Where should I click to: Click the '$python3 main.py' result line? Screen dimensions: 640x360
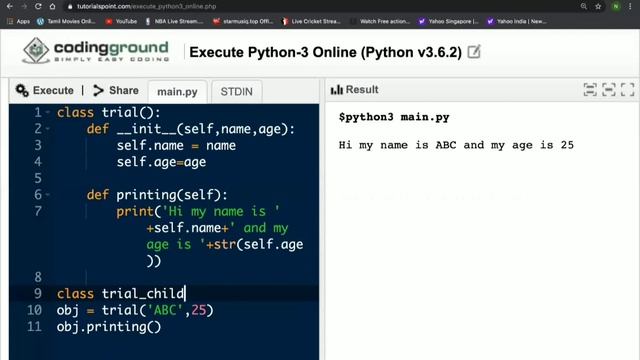[394, 117]
